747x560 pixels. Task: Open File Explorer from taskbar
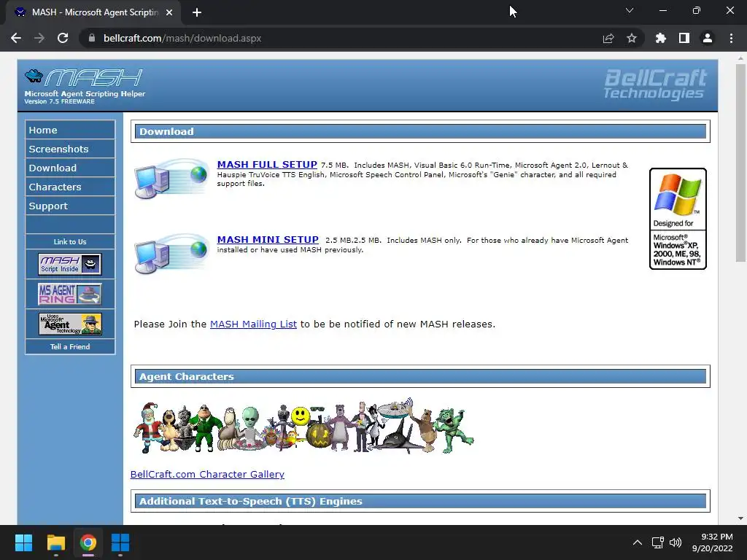[55, 542]
